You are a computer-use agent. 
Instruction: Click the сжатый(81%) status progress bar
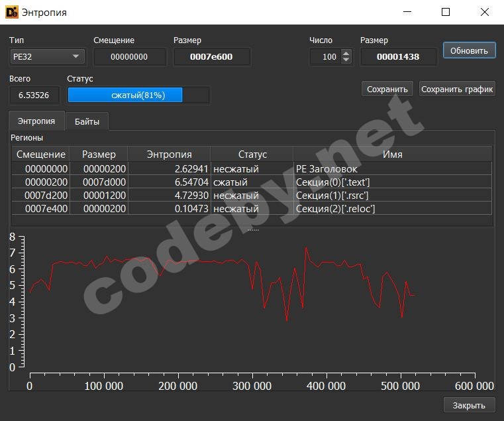coord(138,95)
